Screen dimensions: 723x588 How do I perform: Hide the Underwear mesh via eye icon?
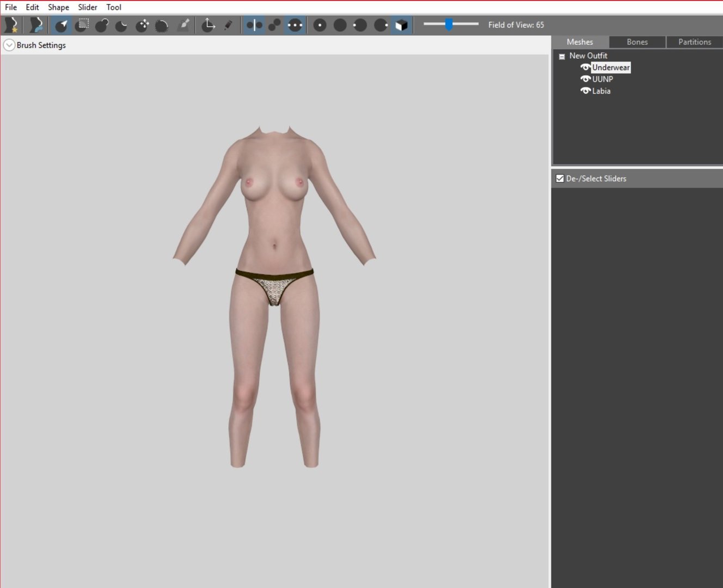(586, 68)
